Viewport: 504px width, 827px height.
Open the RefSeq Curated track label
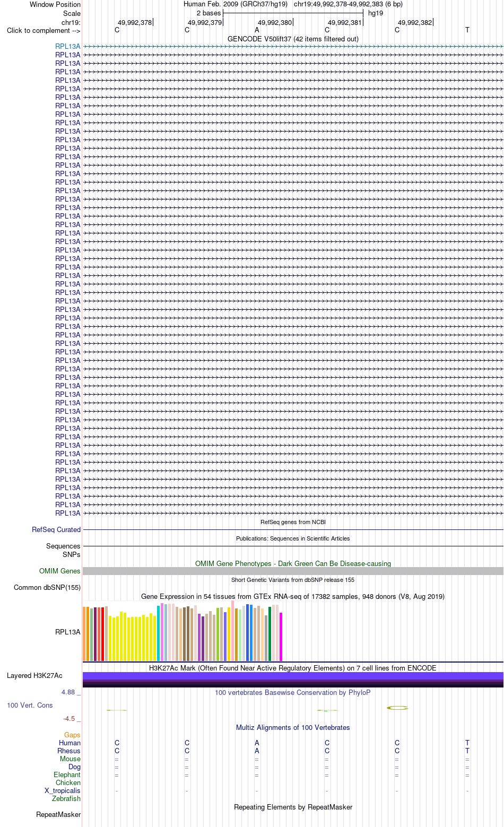(x=56, y=530)
